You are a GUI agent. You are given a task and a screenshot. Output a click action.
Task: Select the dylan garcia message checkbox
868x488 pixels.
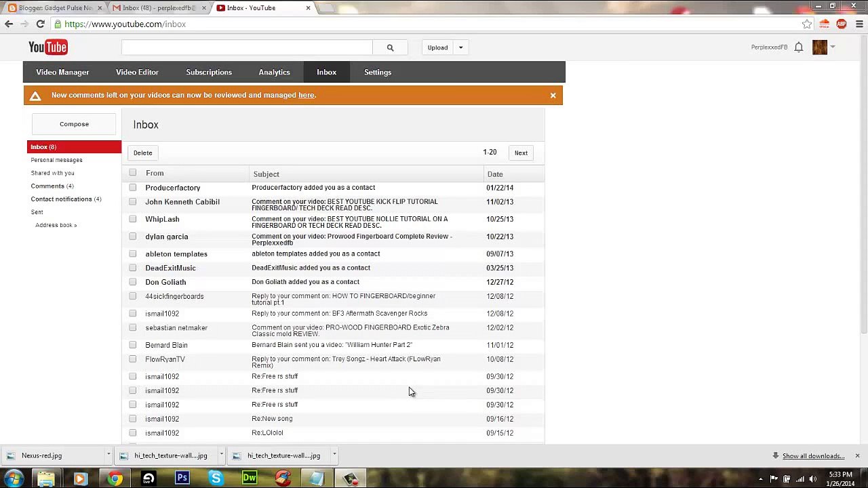pyautogui.click(x=132, y=237)
